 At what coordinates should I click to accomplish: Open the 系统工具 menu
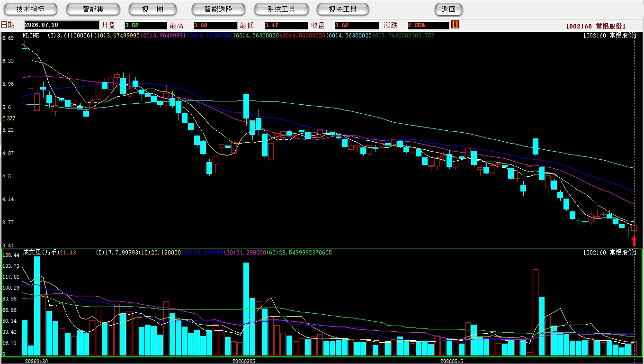coord(281,9)
